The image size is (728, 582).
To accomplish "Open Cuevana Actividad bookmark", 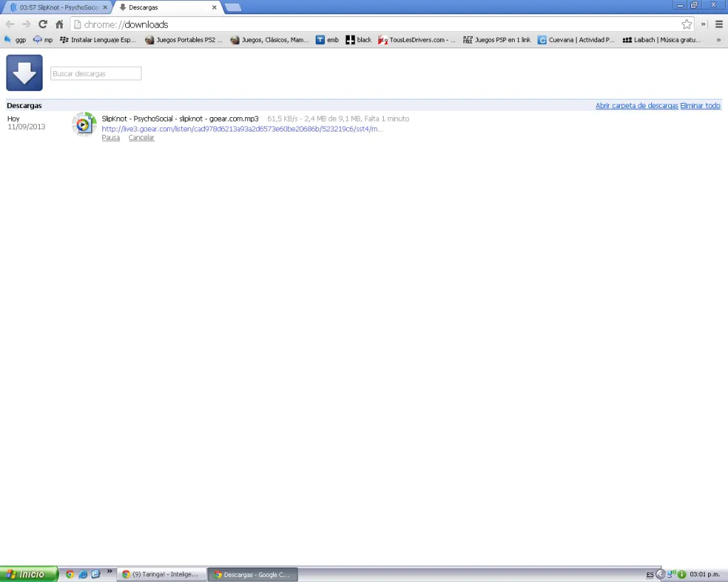I will (x=576, y=40).
